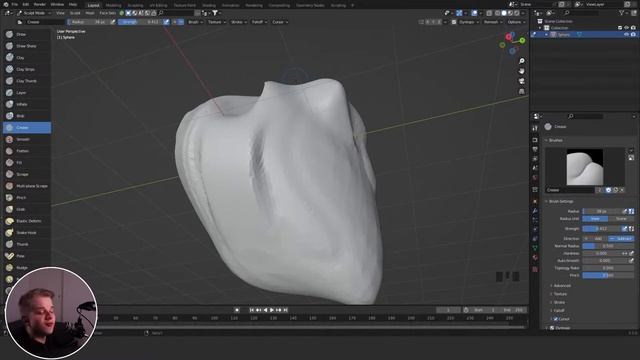This screenshot has width=640, height=360.
Task: Select the Clay brush tool
Action: (27, 58)
